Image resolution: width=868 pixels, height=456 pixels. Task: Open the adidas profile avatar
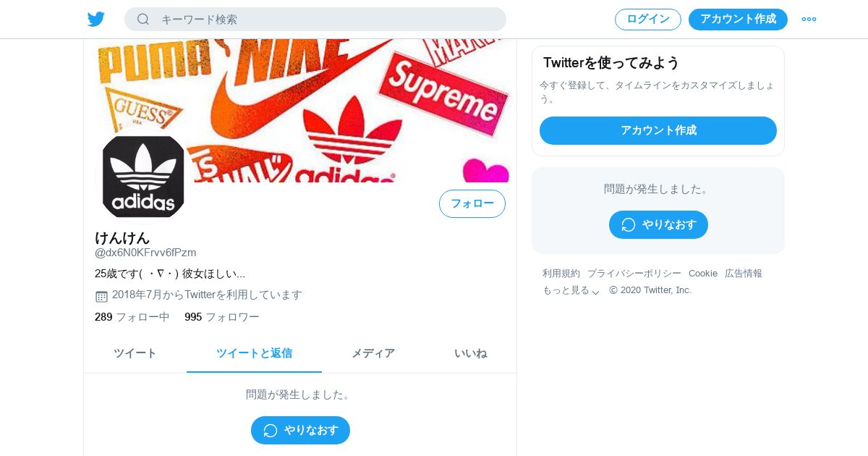143,176
